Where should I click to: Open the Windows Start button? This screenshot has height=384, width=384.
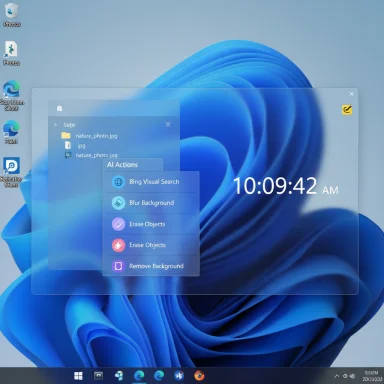click(x=78, y=376)
